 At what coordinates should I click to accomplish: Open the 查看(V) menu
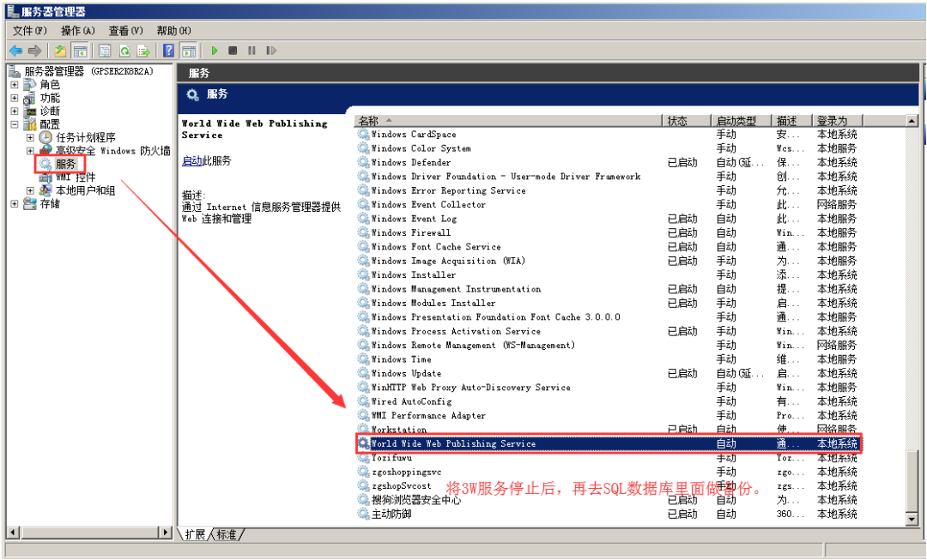coord(125,31)
